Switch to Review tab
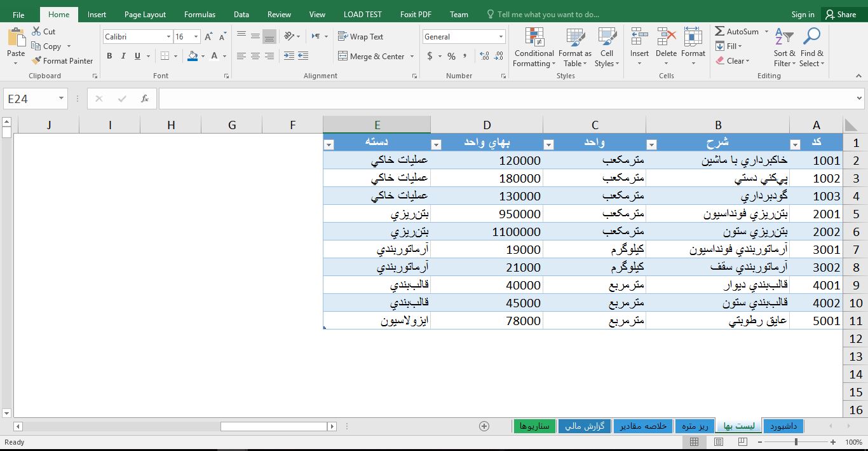The width and height of the screenshot is (868, 451). pyautogui.click(x=279, y=14)
